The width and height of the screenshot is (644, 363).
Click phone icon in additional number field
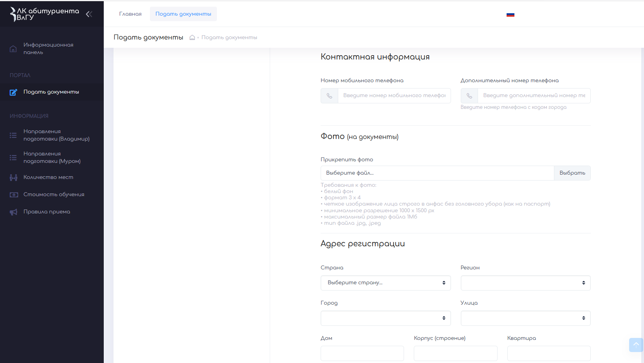tap(469, 96)
